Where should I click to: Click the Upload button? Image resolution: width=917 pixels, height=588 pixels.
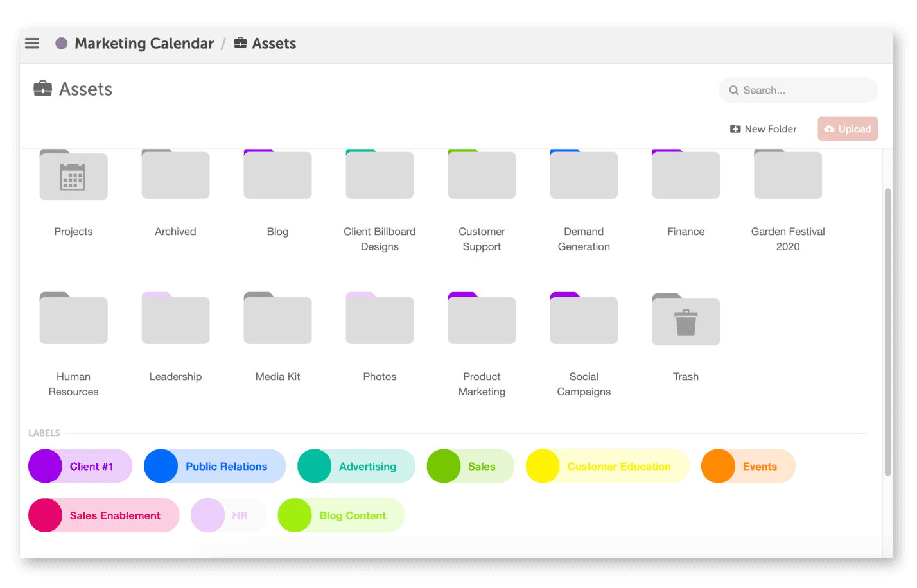click(x=848, y=128)
